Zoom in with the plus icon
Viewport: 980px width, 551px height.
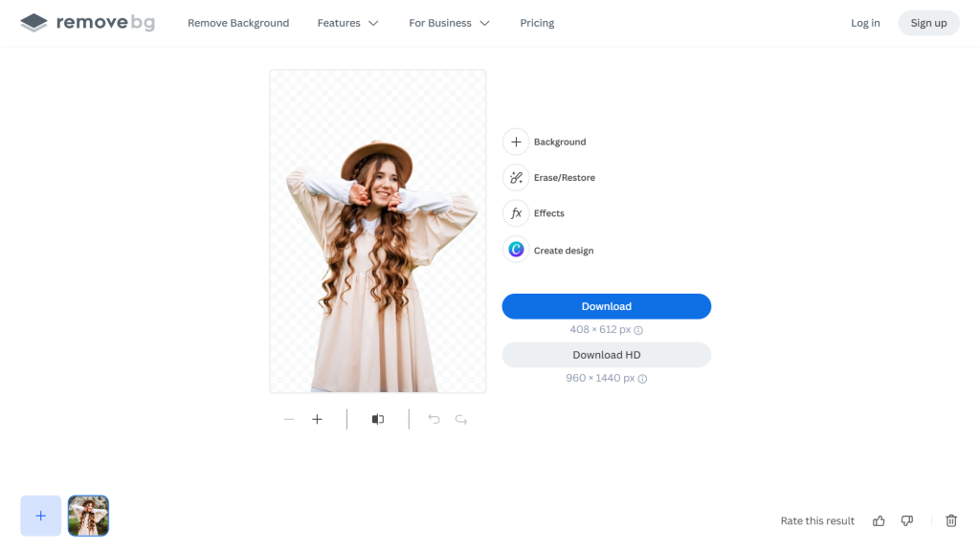tap(318, 419)
